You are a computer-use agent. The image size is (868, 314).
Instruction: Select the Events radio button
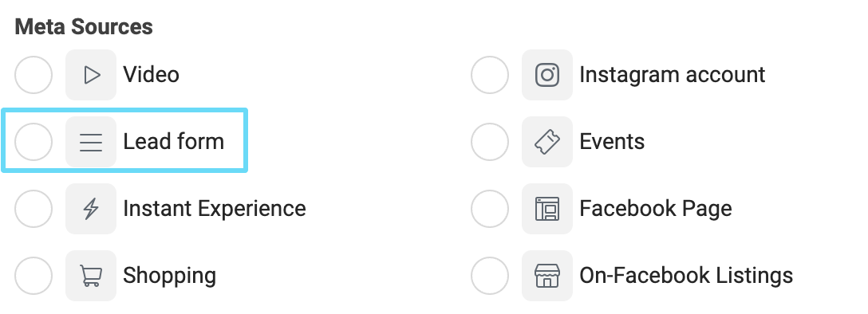489,142
